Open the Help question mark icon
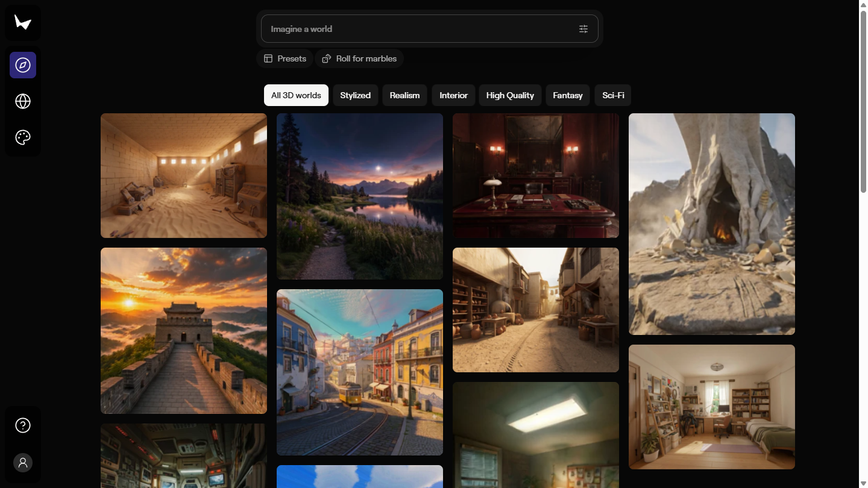This screenshot has height=488, width=868. coord(23,425)
